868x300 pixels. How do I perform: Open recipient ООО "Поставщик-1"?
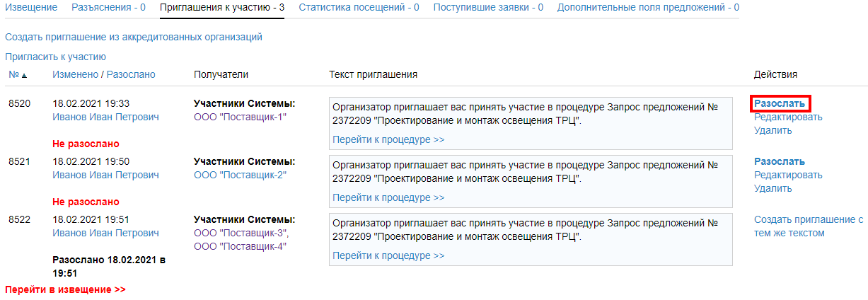240,117
